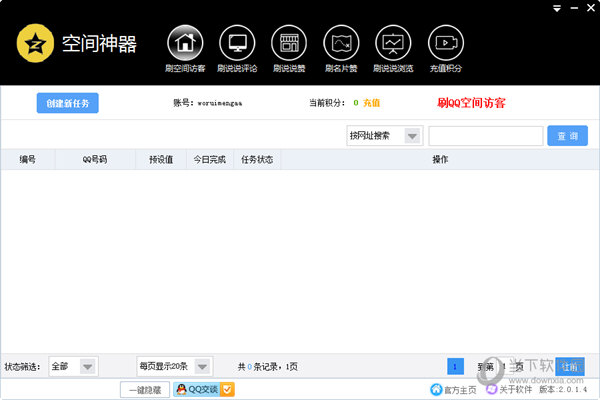Click the orange 充值 link

coord(371,103)
